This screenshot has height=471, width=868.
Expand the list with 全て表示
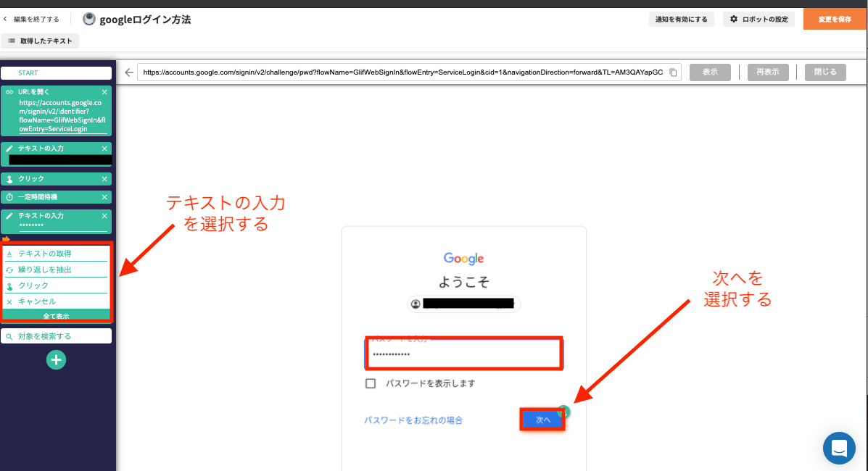point(56,315)
